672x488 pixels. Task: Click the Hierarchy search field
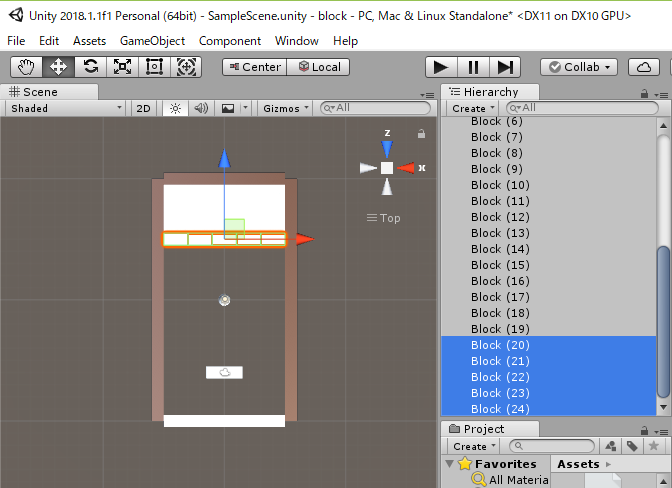[582, 108]
